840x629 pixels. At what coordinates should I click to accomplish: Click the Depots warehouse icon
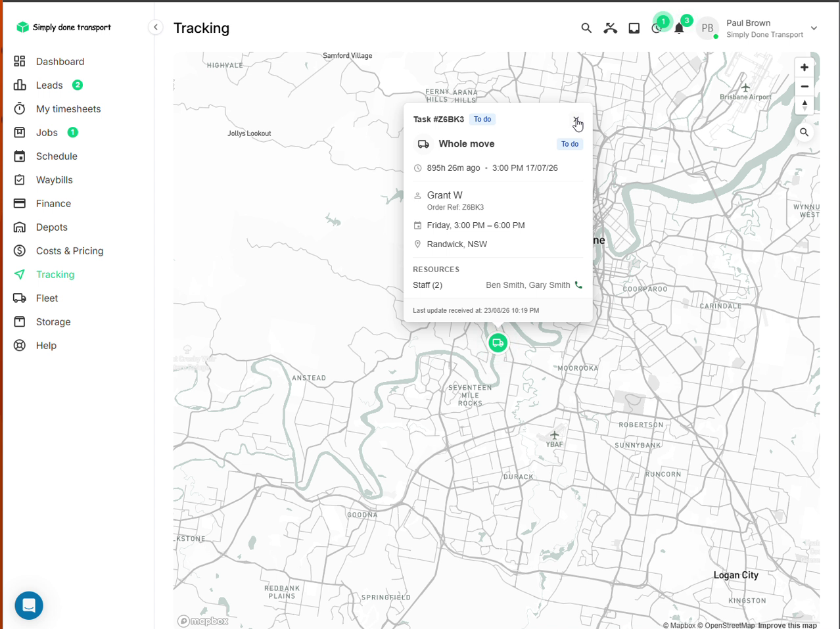[20, 227]
